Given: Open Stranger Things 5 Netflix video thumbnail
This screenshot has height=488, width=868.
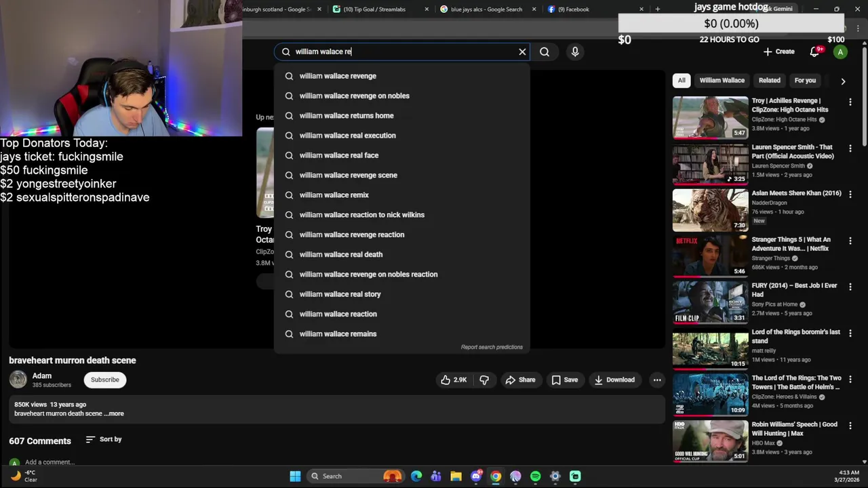Looking at the screenshot, I should coord(710,256).
